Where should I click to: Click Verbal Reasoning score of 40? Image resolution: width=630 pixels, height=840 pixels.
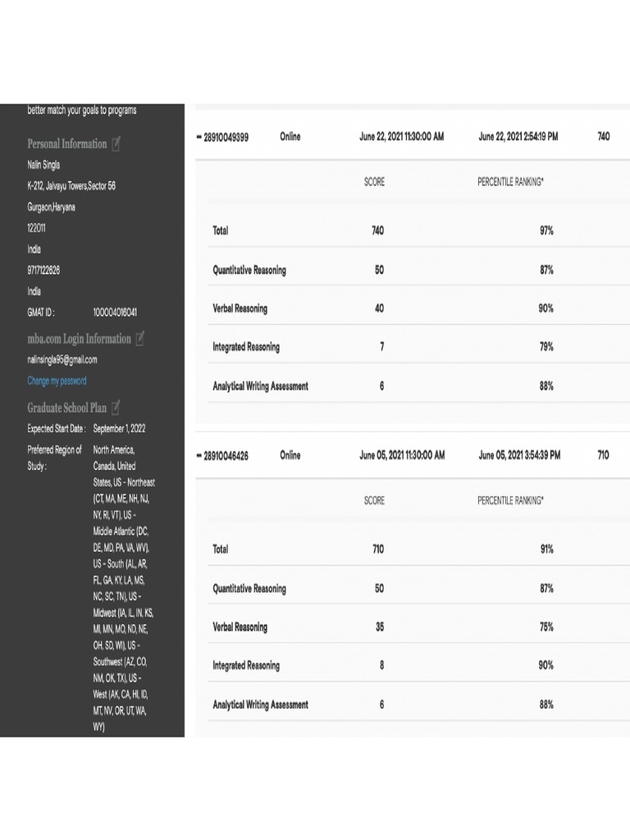click(x=378, y=308)
